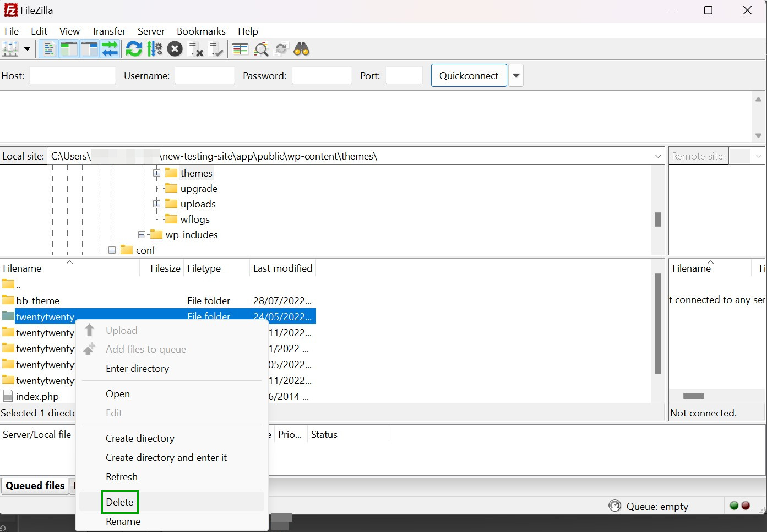This screenshot has height=532, width=767.
Task: Toggle processing of the transfer queue
Action: (x=155, y=49)
